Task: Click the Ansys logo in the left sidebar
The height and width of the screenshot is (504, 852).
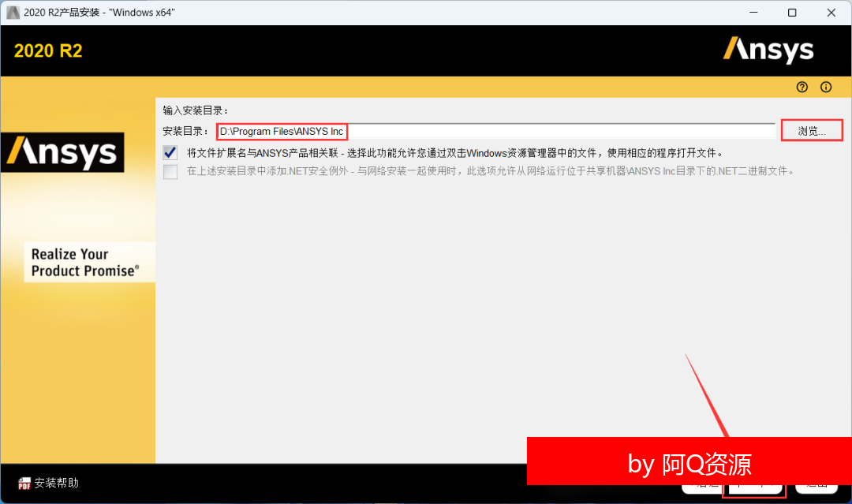Action: [62, 152]
